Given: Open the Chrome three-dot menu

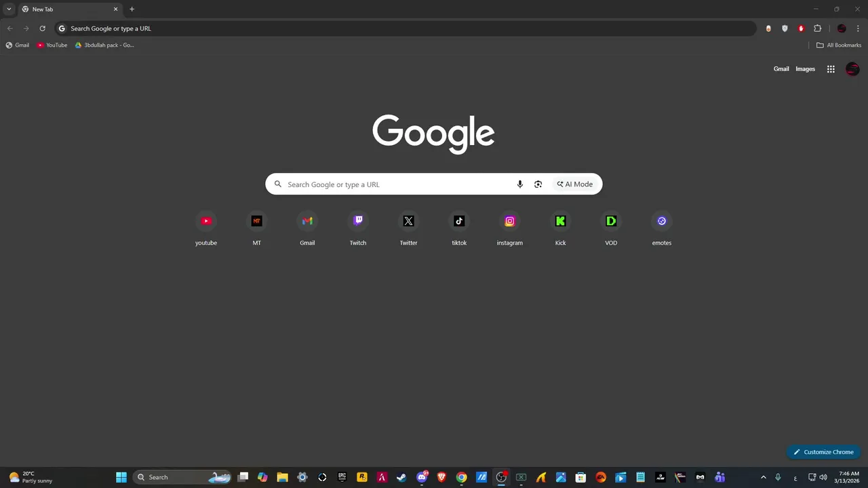Looking at the screenshot, I should coord(858,28).
